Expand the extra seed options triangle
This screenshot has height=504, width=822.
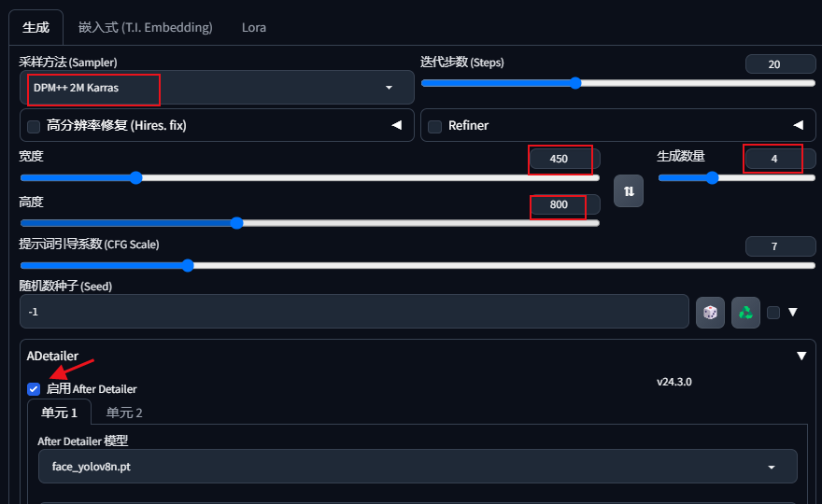793,313
